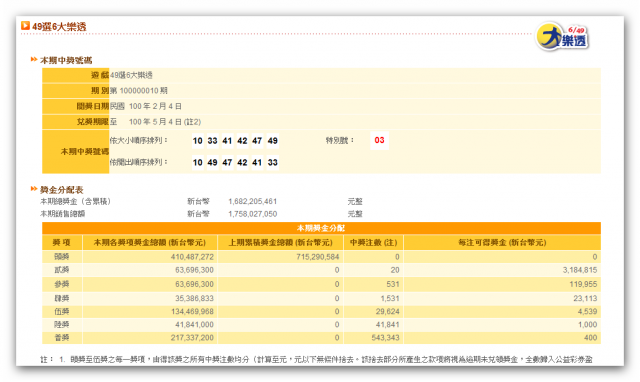
Task: Click number 42 in the size-order row
Action: (242, 141)
